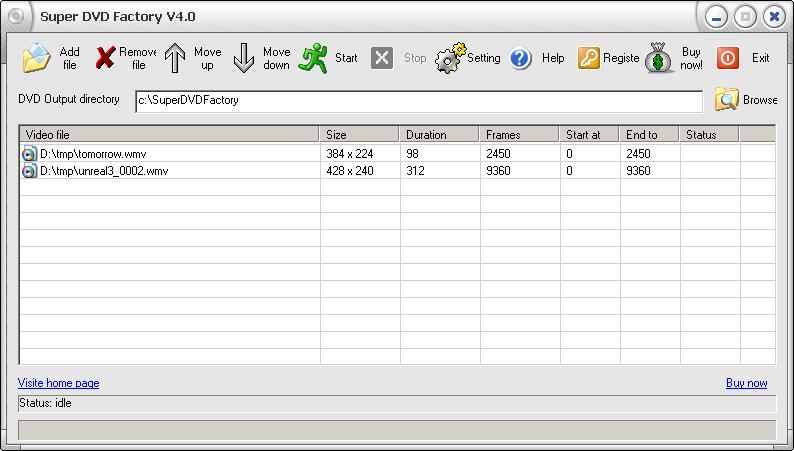Image resolution: width=794 pixels, height=451 pixels.
Task: Click the Move up label
Action: pyautogui.click(x=208, y=58)
